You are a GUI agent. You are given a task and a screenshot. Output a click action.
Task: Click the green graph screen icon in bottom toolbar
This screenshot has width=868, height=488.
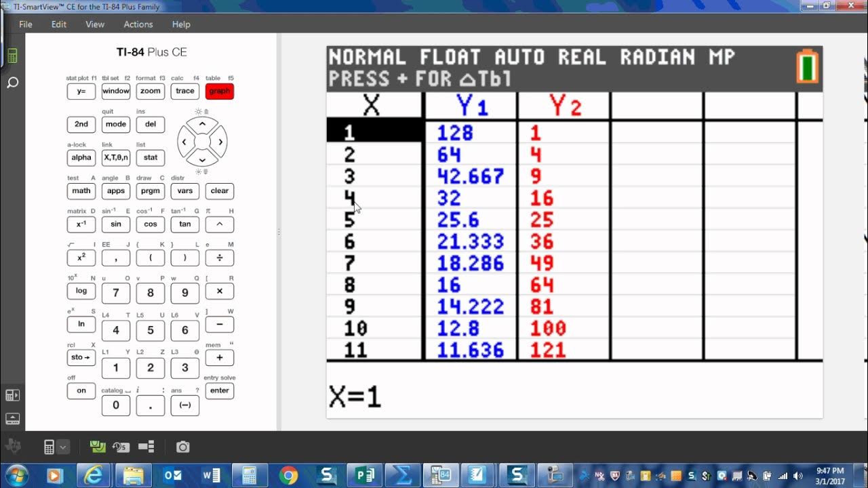click(x=98, y=447)
